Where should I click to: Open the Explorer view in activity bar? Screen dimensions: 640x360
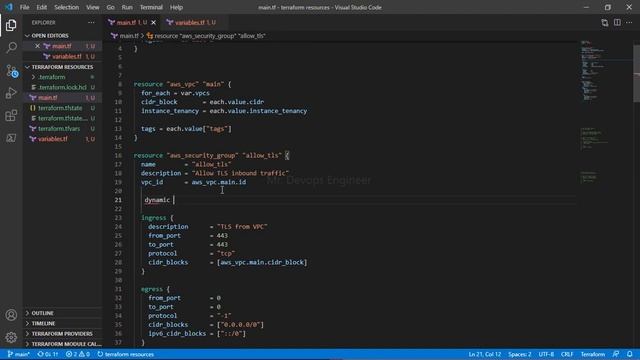pyautogui.click(x=11, y=25)
